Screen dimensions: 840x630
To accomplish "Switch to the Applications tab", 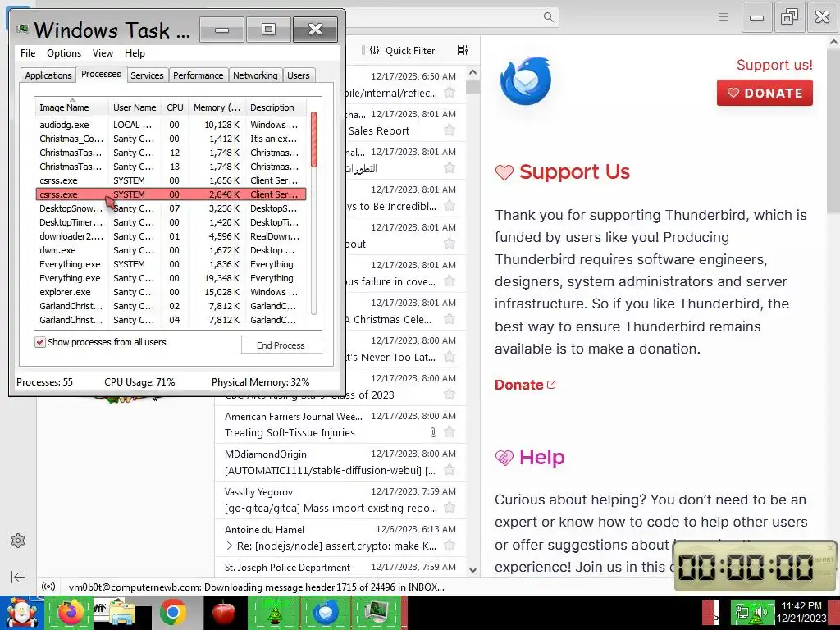I will click(x=48, y=75).
